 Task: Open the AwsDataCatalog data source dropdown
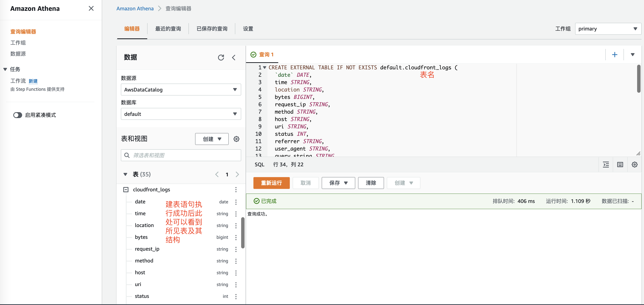(x=181, y=90)
